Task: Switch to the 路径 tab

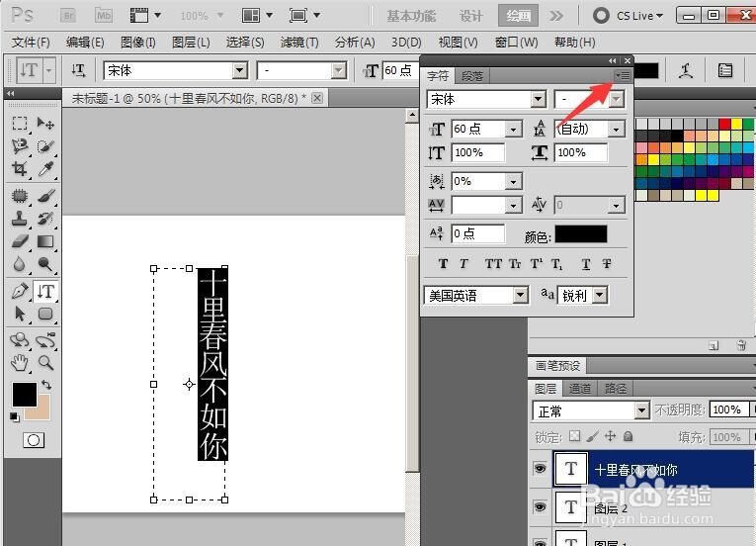Action: [x=616, y=388]
